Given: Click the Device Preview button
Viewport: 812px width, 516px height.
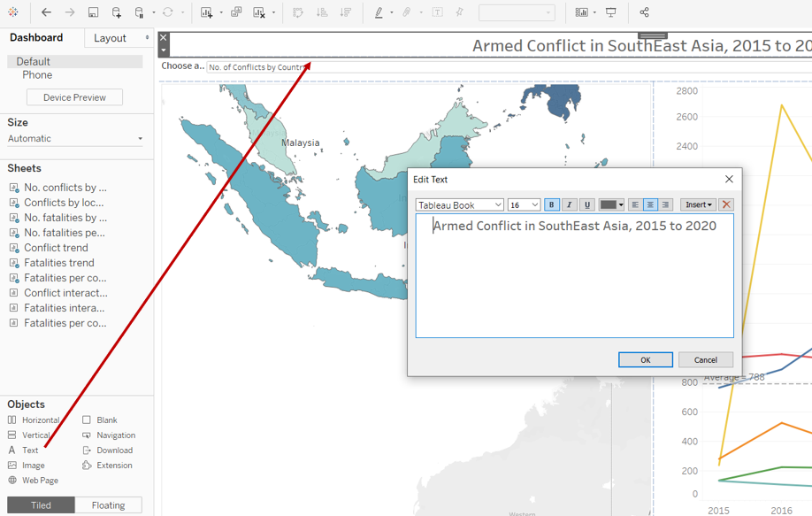Looking at the screenshot, I should 74,97.
